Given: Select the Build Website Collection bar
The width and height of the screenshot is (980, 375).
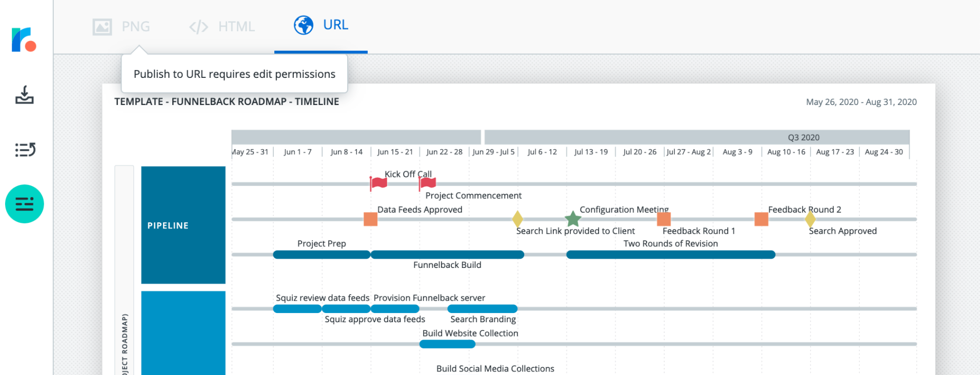Looking at the screenshot, I should point(447,344).
